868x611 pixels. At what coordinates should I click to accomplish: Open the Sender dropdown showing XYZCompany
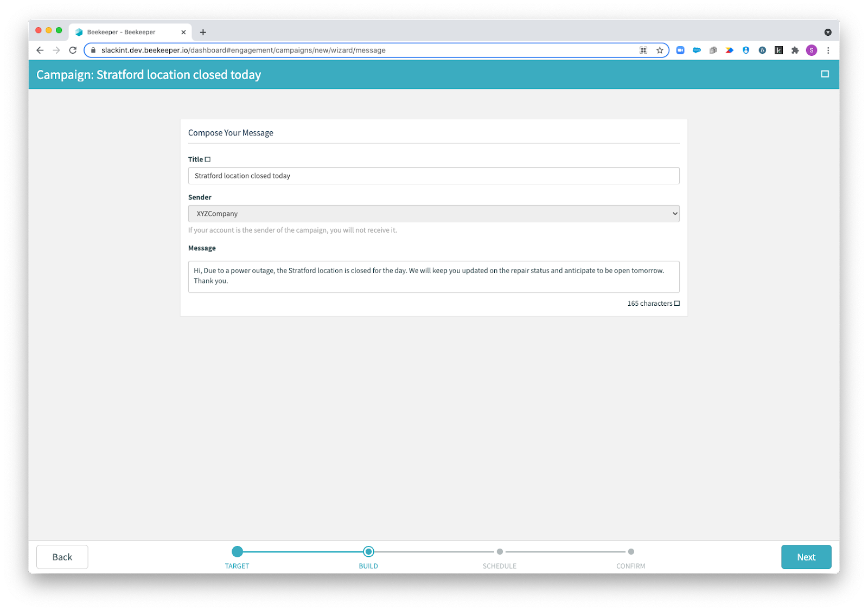coord(433,214)
